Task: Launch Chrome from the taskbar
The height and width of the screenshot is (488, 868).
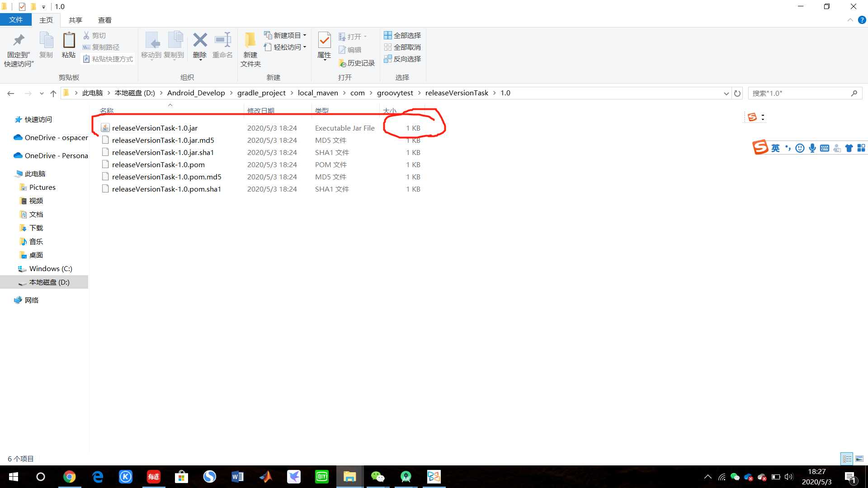Action: point(69,477)
